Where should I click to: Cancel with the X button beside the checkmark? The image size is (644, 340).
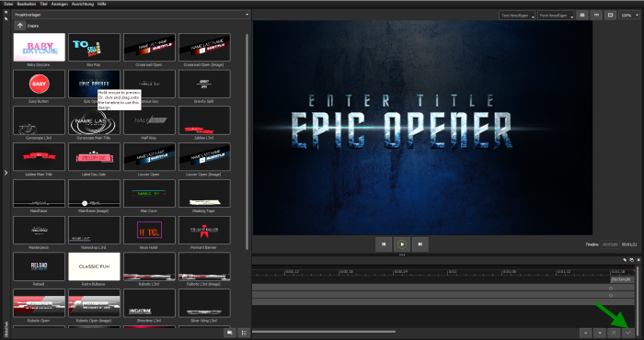614,333
